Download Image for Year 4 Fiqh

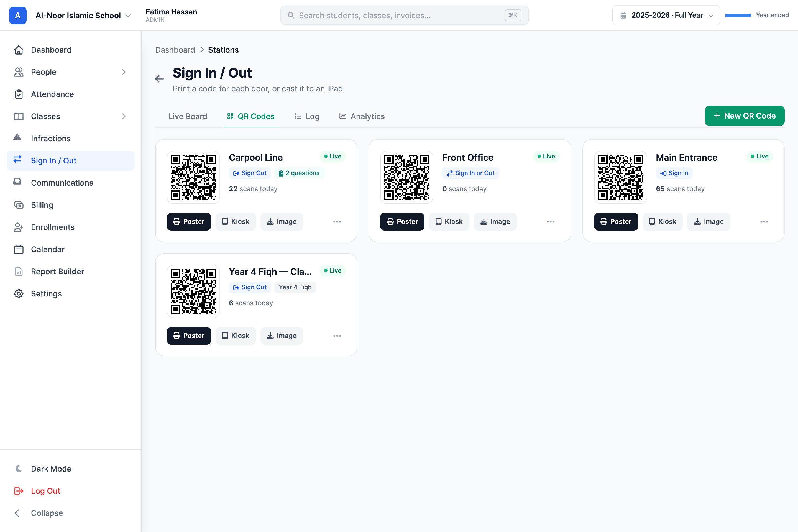(282, 336)
